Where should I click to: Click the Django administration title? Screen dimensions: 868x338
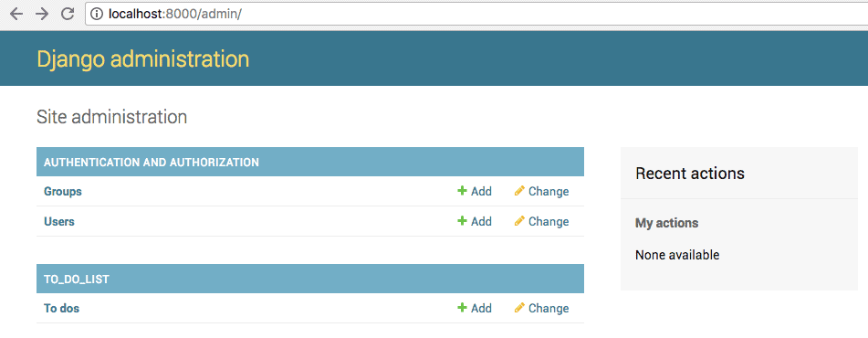[142, 58]
